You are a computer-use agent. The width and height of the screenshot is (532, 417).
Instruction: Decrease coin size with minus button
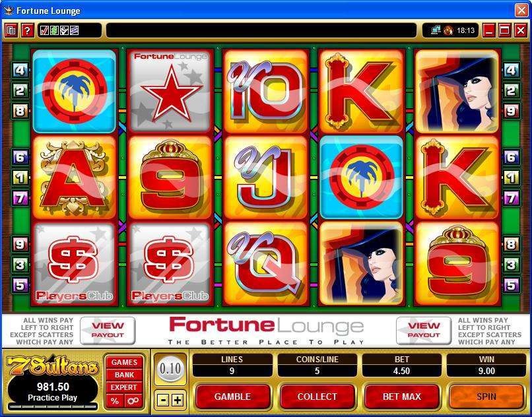click(163, 401)
